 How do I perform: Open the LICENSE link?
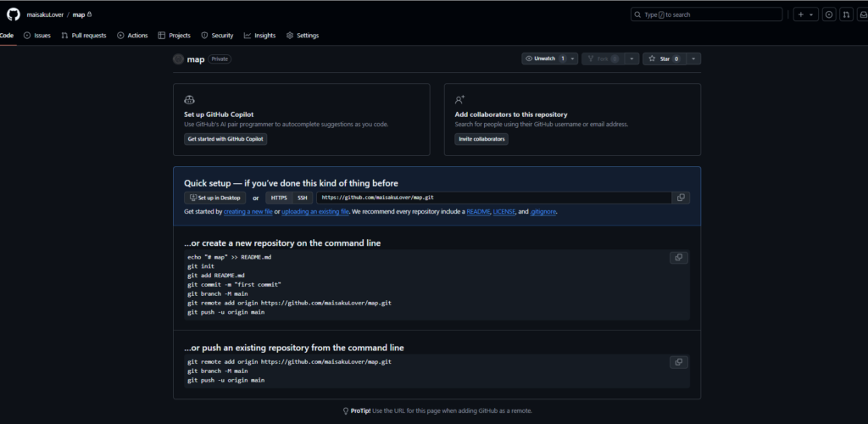coord(504,212)
